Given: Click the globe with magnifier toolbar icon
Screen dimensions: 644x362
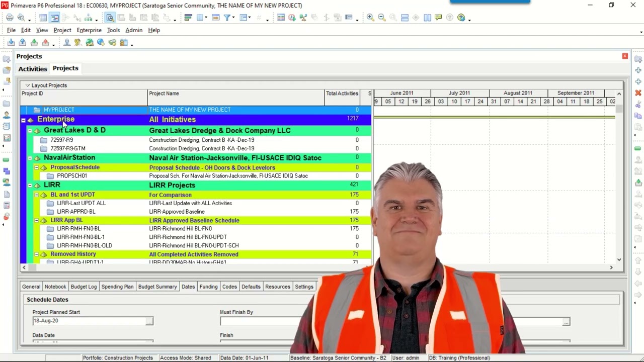Looking at the screenshot, I should (101, 43).
